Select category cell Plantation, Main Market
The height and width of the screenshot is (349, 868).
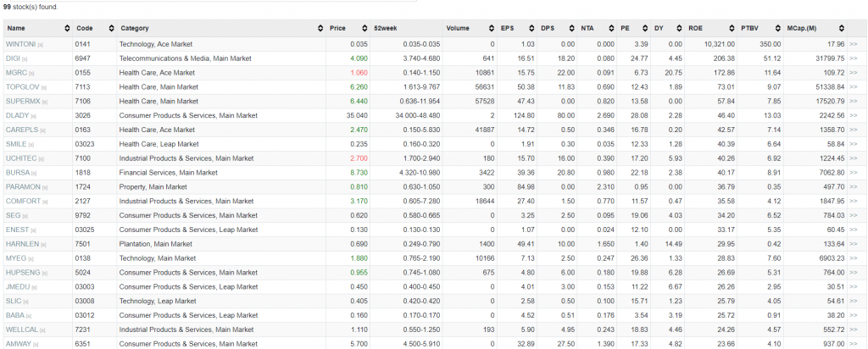(x=156, y=244)
